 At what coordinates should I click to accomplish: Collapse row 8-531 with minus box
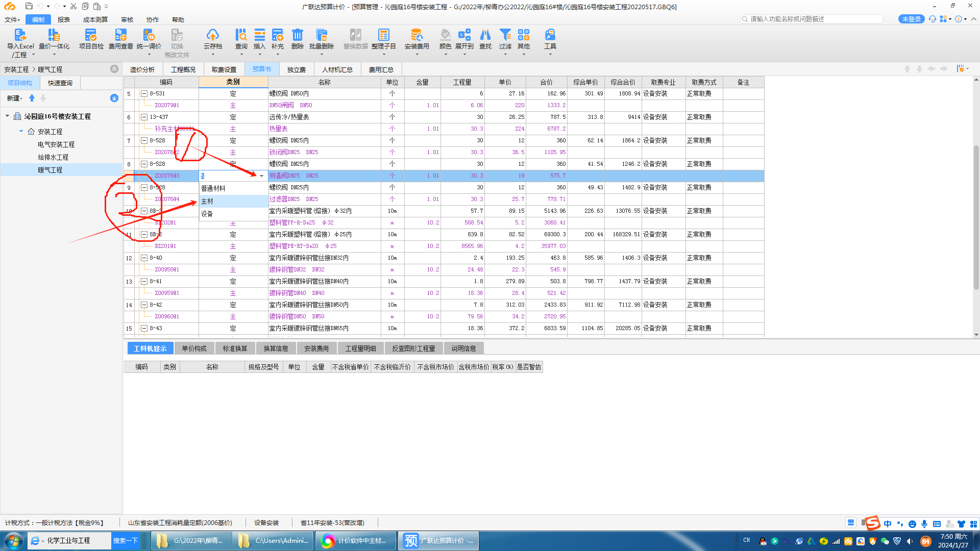tap(144, 93)
